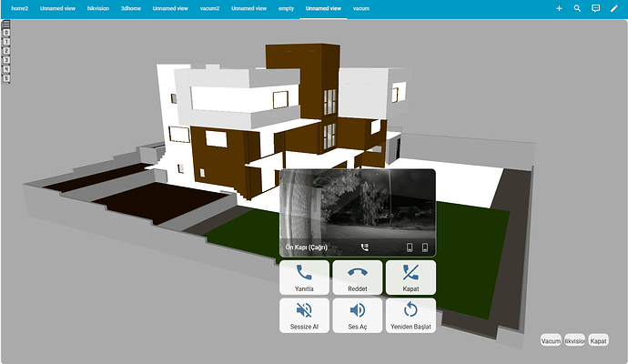Open the assistant chat icon
The width and height of the screenshot is (628, 364).
click(596, 8)
